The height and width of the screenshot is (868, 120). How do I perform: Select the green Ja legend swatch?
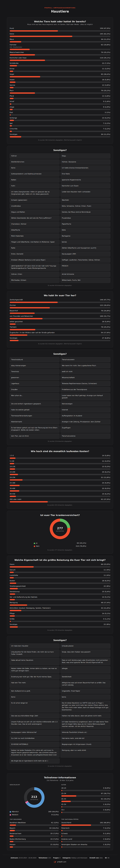coord(34,543)
